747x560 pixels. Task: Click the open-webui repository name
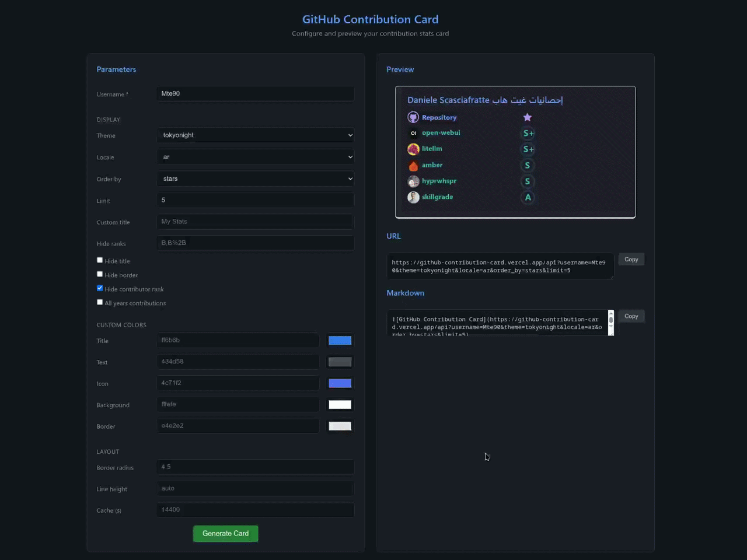(x=441, y=132)
